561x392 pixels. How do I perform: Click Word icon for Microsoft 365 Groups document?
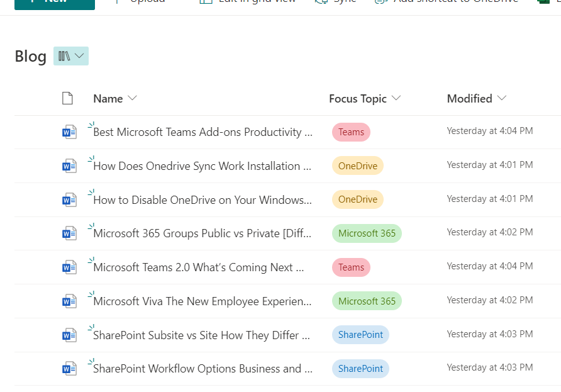(69, 233)
